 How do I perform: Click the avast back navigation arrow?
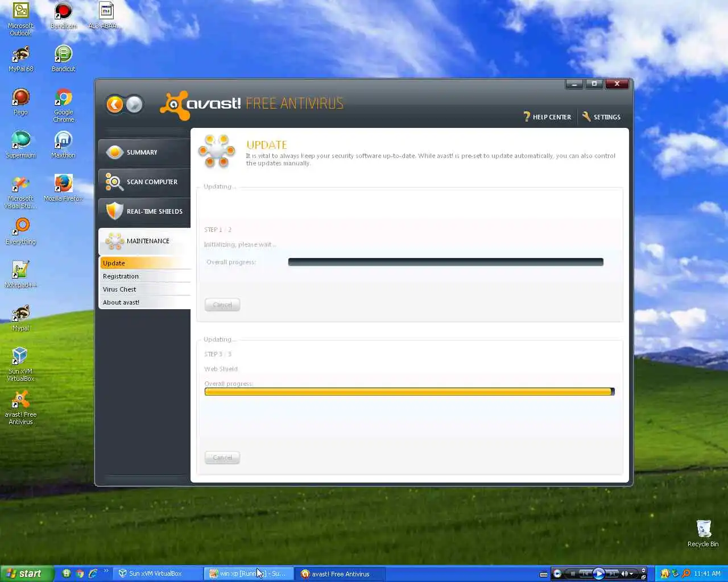tap(115, 104)
